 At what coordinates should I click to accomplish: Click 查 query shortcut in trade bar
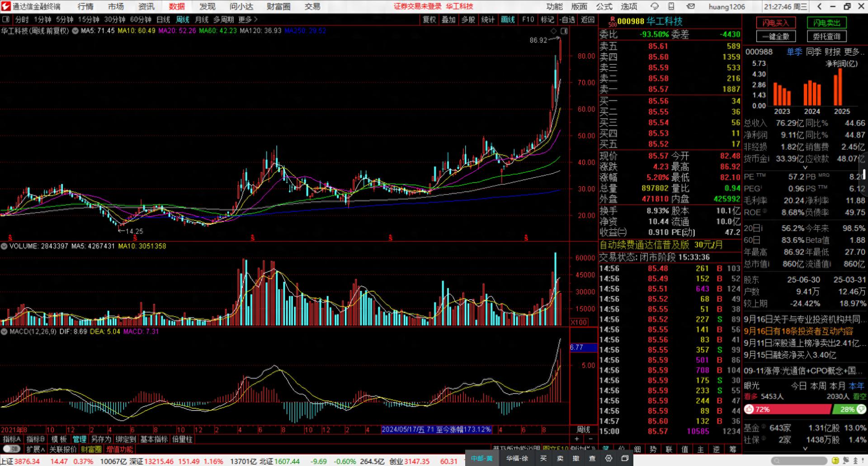click(592, 458)
